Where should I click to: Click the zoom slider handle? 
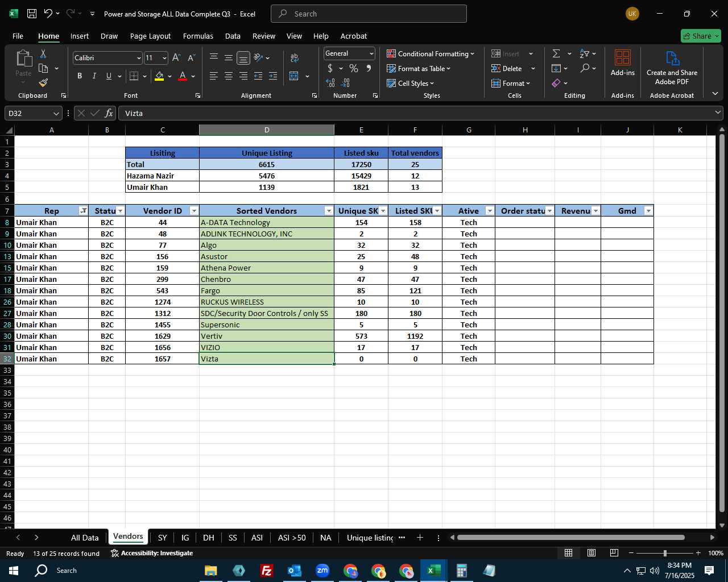pyautogui.click(x=665, y=553)
